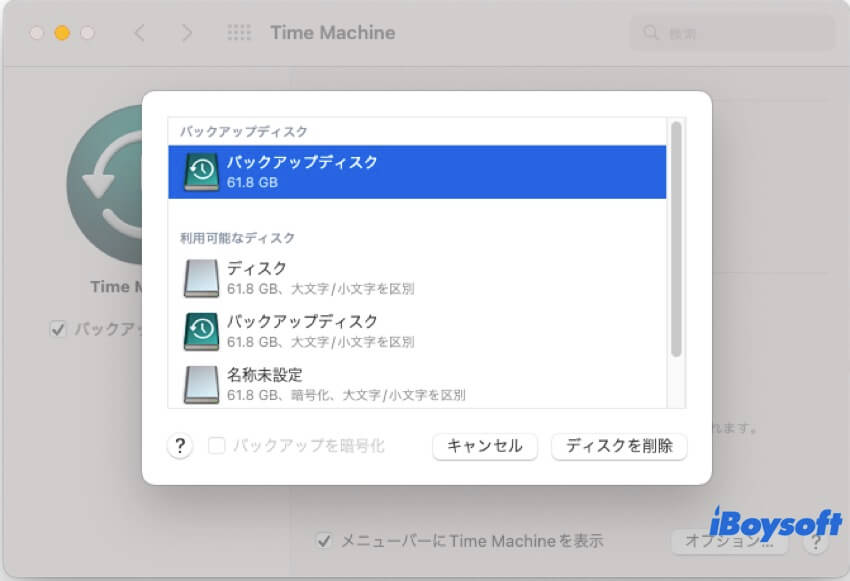Click the ディスクを削除 button
The height and width of the screenshot is (581, 850).
pos(618,447)
